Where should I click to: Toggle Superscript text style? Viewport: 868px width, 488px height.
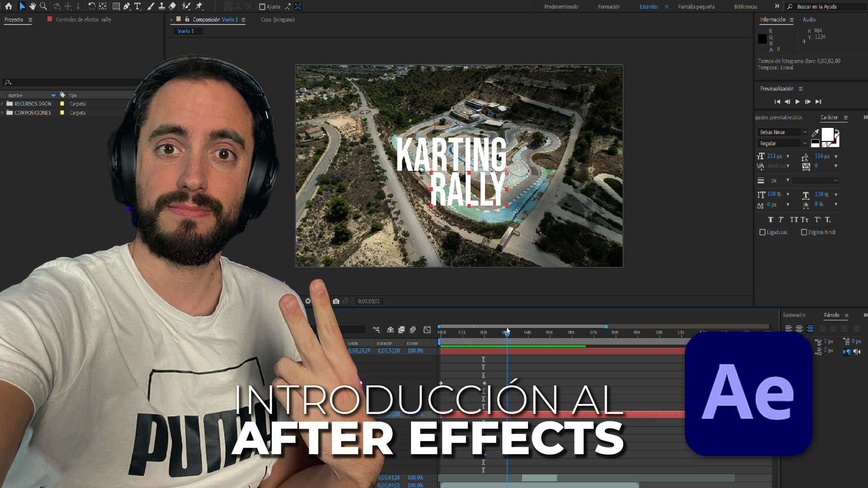[x=817, y=220]
